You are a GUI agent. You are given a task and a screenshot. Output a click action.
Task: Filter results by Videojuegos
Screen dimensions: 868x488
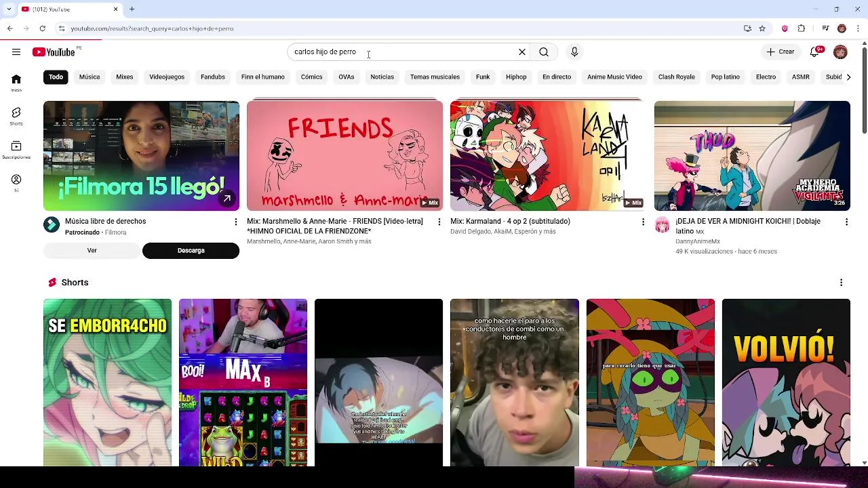[167, 77]
